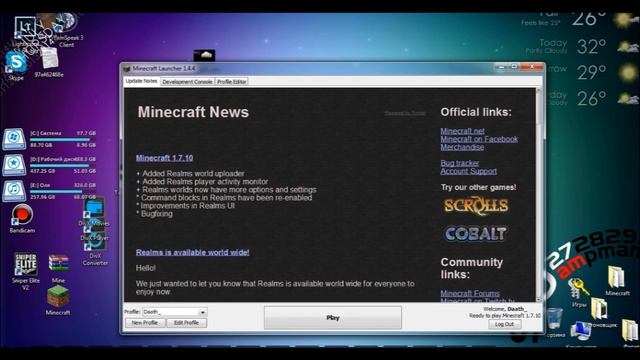The height and width of the screenshot is (360, 640).
Task: Click the Minecraft News heading
Action: (193, 112)
